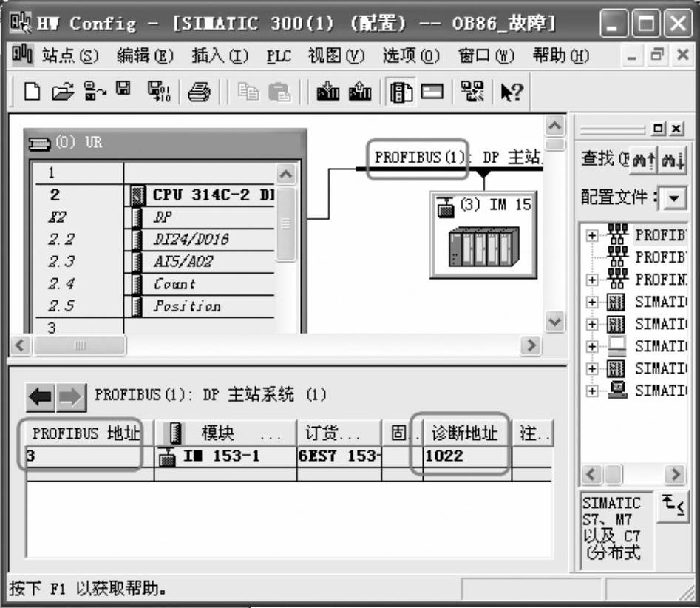Screen dimensions: 700x608
Task: Click the 模块 column header
Action: [225, 433]
